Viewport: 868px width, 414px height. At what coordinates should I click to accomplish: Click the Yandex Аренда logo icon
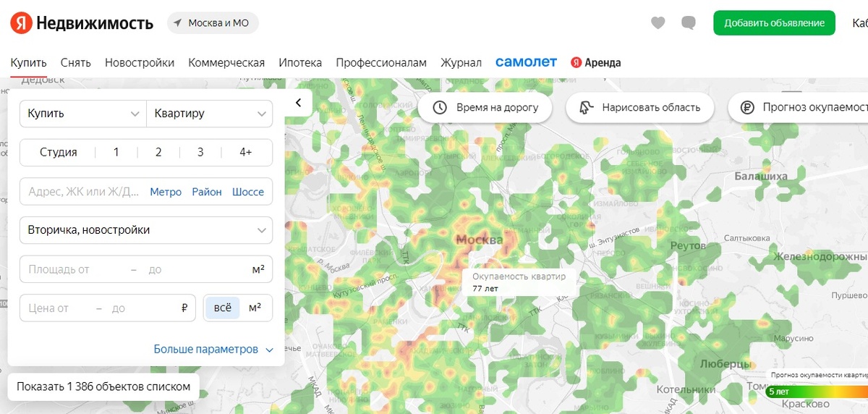576,63
